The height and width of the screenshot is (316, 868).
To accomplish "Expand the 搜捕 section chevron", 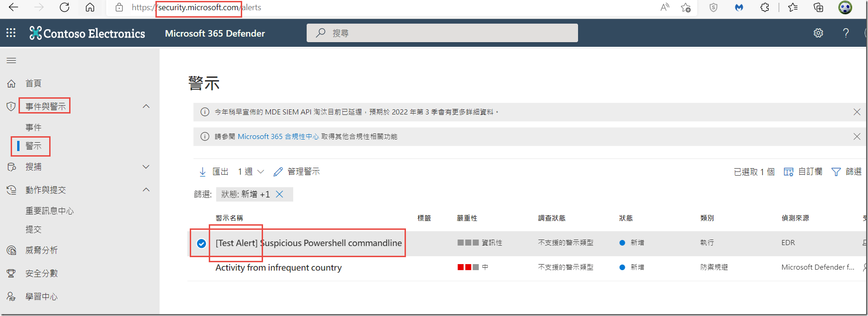I will (x=146, y=167).
